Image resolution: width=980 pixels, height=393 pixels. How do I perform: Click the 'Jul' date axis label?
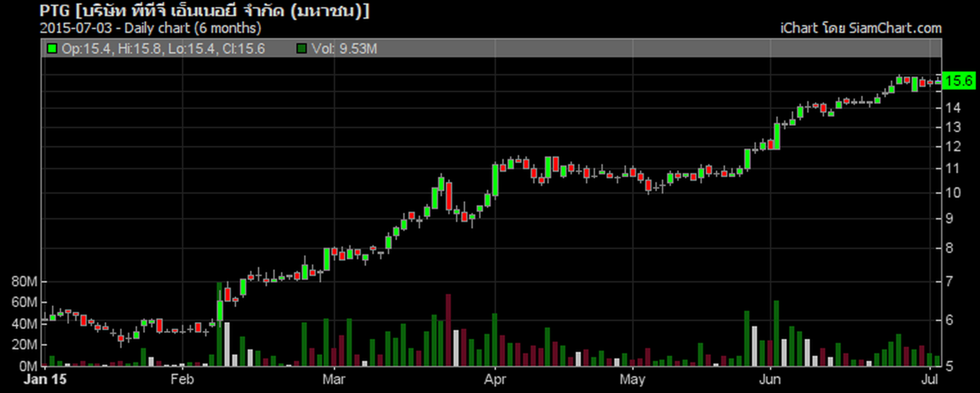click(929, 379)
